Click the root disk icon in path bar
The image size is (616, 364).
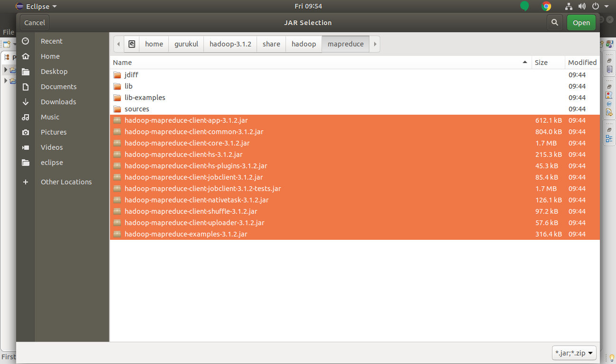[x=132, y=44]
